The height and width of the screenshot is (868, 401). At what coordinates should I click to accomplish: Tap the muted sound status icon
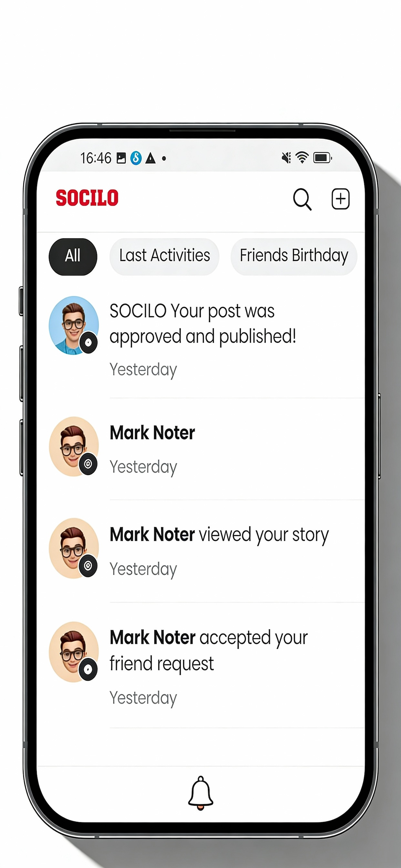pyautogui.click(x=286, y=157)
